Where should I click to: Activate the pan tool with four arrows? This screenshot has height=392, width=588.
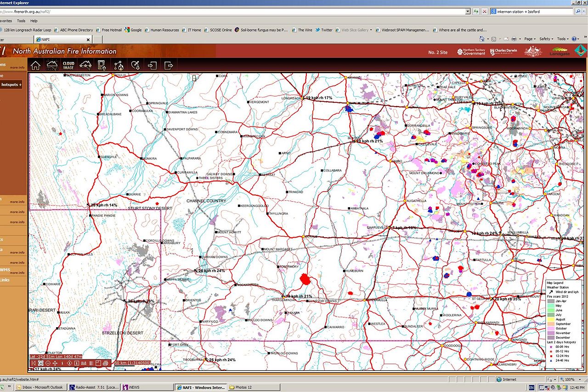pyautogui.click(x=55, y=363)
